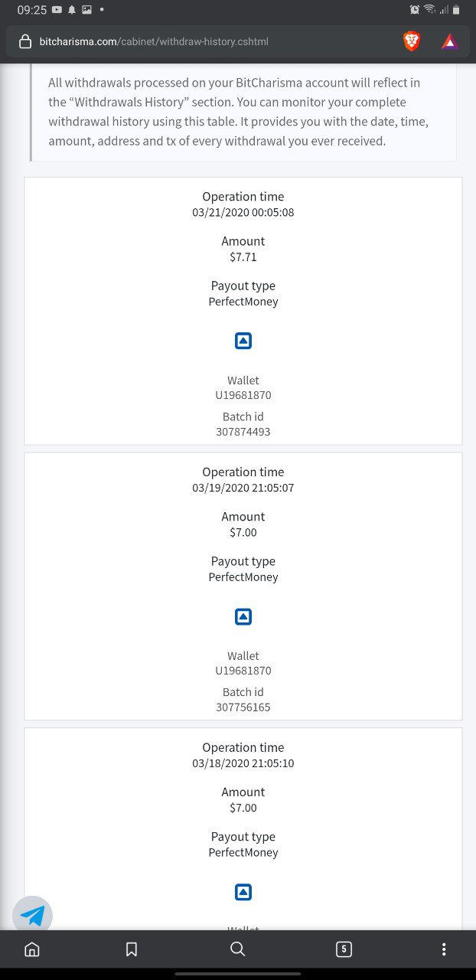Image resolution: width=476 pixels, height=980 pixels.
Task: Tap wallet U19681870 in first withdrawal
Action: (x=243, y=396)
